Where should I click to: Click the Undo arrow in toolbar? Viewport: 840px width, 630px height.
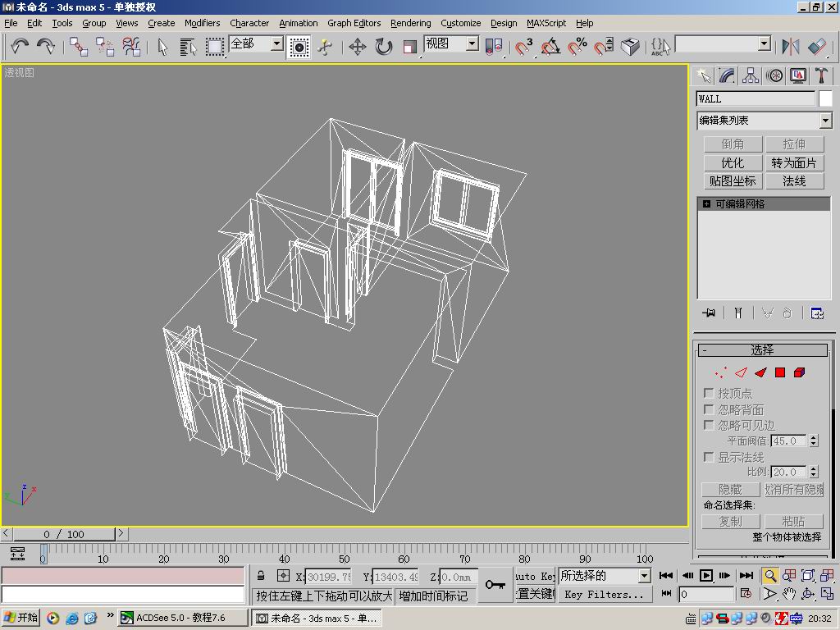(x=20, y=47)
